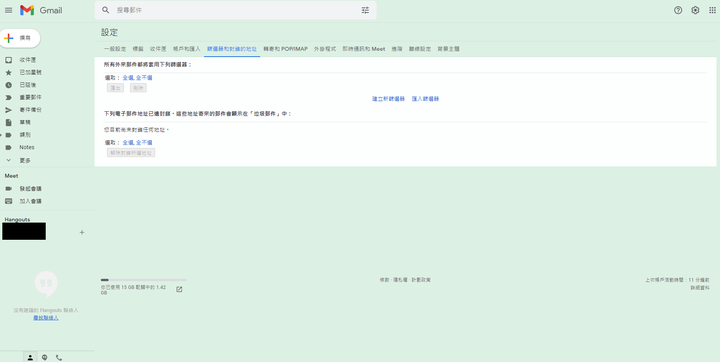Viewport: 720px width, 362px height.
Task: Switch to Hangouts conversations bubble icon
Action: (x=45, y=357)
